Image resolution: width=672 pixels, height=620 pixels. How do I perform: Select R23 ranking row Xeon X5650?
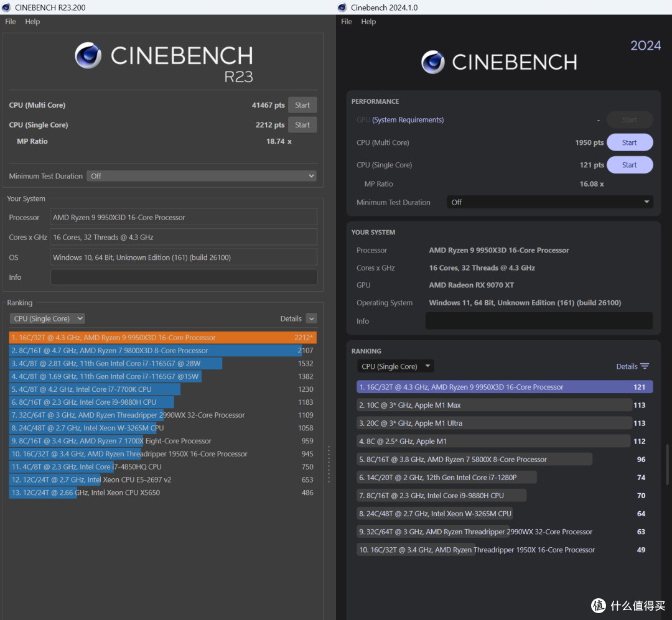click(163, 493)
